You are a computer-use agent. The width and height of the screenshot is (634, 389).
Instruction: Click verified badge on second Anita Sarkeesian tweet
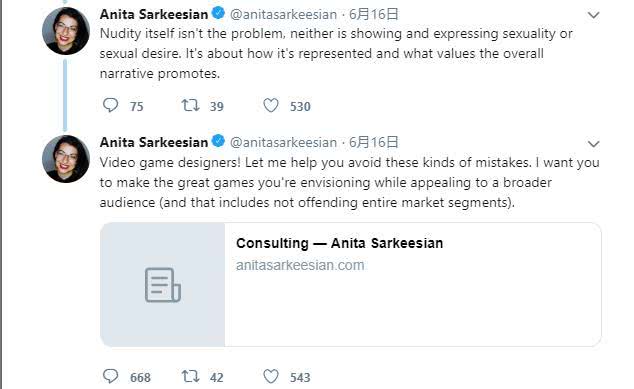click(x=218, y=141)
